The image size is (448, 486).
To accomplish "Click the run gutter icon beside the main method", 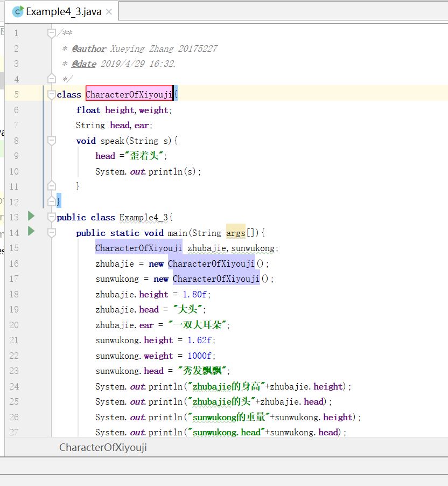I will [31, 231].
